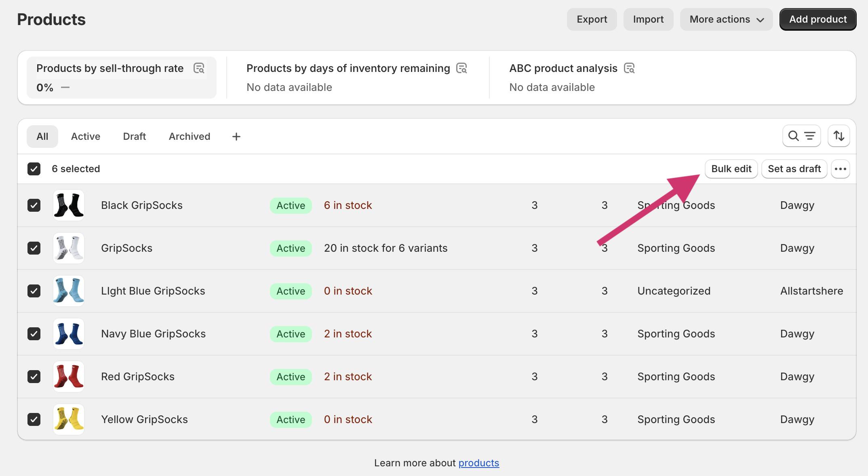Image resolution: width=868 pixels, height=476 pixels.
Task: Click the Add product button
Action: (818, 19)
